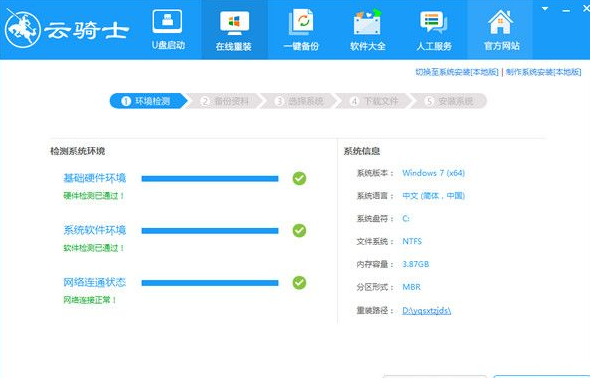The image size is (590, 378).
Task: Click 切换至系统安装[本地版] link
Action: (457, 72)
